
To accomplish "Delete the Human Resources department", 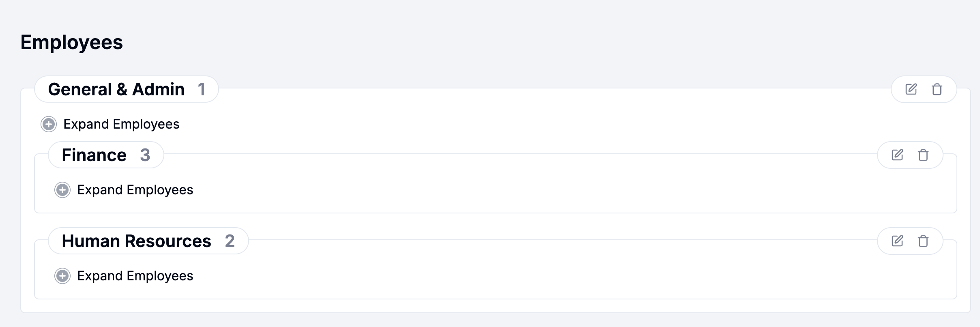I will click(x=923, y=241).
